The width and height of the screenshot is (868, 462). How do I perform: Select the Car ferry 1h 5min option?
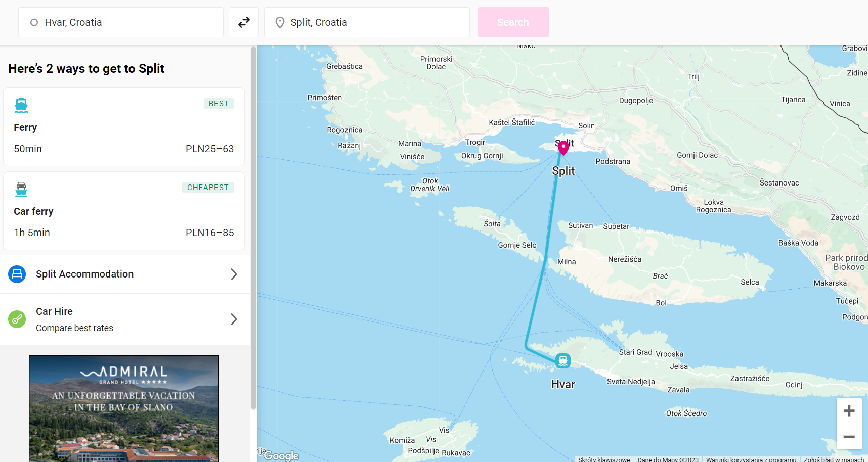pyautogui.click(x=124, y=211)
